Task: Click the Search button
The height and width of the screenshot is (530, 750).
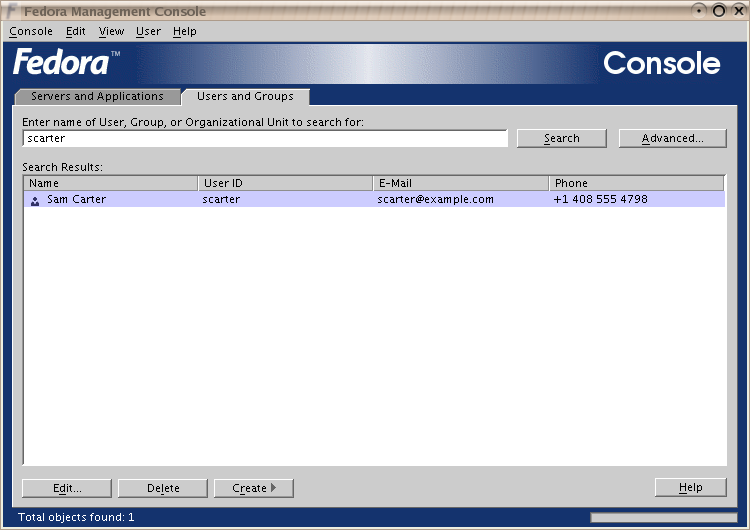Action: tap(562, 138)
